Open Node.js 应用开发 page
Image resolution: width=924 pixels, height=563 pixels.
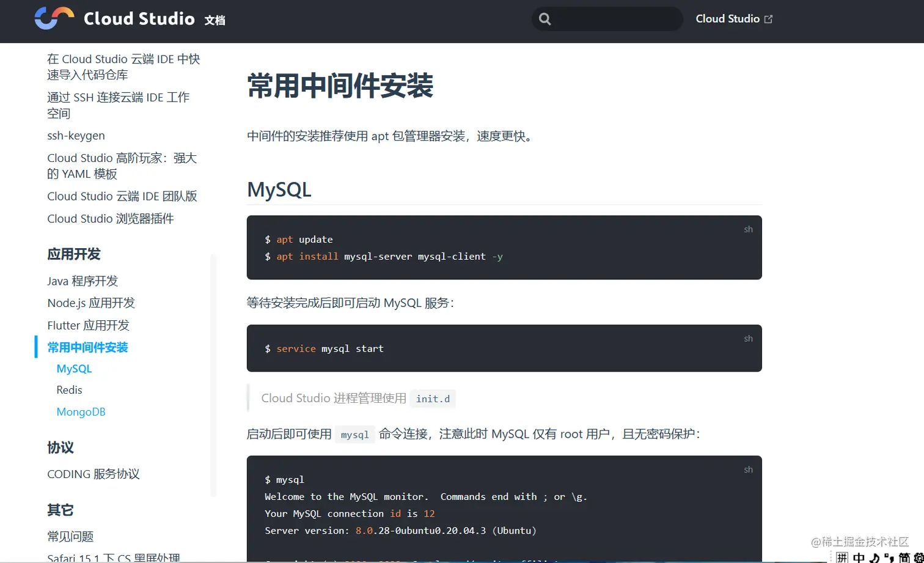pyautogui.click(x=91, y=303)
